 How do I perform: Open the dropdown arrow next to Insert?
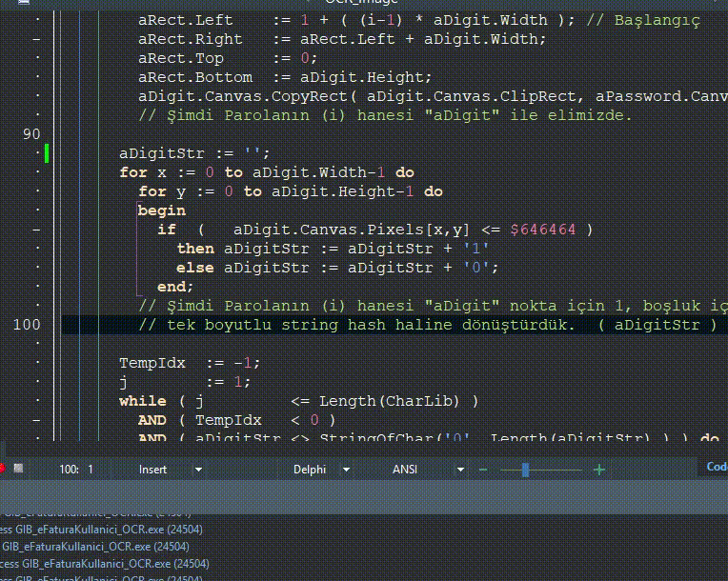point(198,470)
